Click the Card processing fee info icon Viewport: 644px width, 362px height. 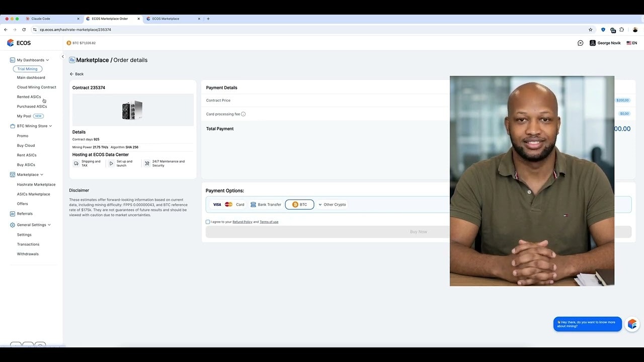coord(244,114)
